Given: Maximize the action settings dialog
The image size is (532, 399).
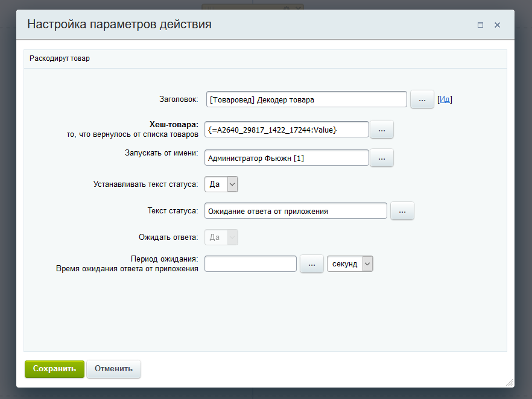Looking at the screenshot, I should tap(480, 25).
